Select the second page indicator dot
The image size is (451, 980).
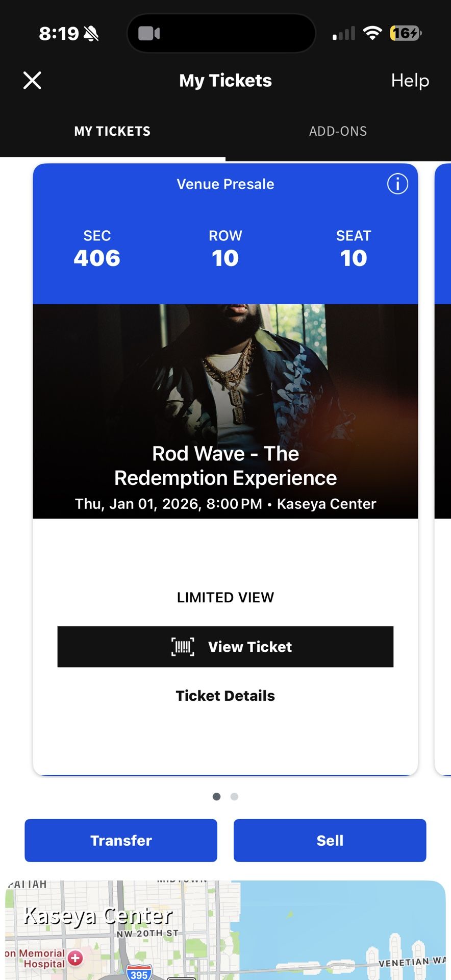click(234, 796)
